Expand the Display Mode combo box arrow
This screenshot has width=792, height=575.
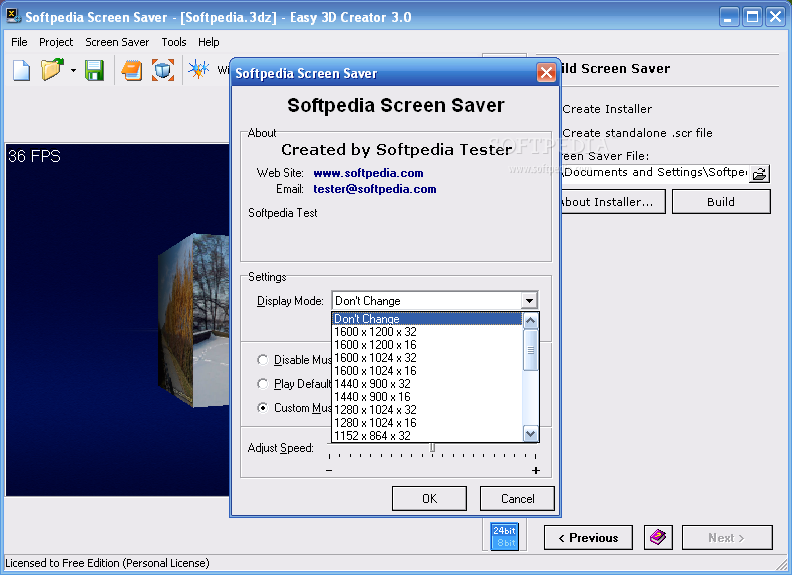529,301
